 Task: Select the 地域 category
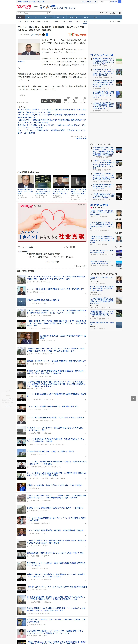[x=85, y=22]
